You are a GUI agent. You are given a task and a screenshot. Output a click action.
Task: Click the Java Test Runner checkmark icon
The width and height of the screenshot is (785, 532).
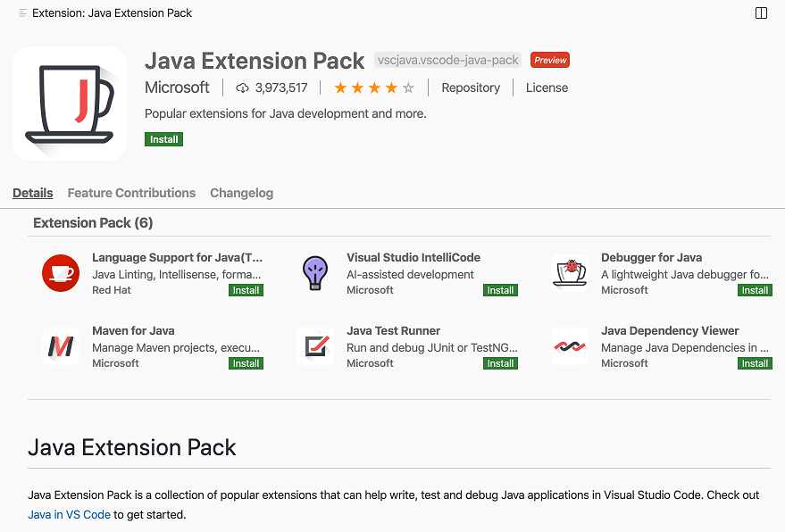(x=314, y=346)
